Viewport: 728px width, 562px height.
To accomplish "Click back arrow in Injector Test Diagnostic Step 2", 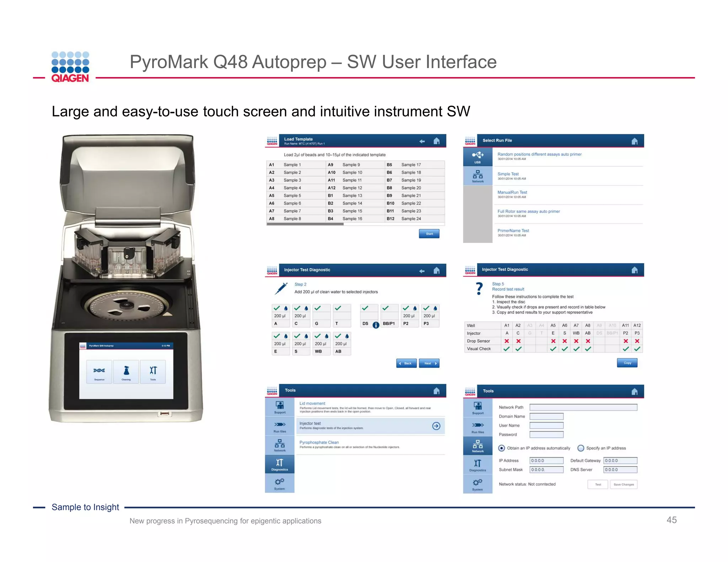I will 422,271.
